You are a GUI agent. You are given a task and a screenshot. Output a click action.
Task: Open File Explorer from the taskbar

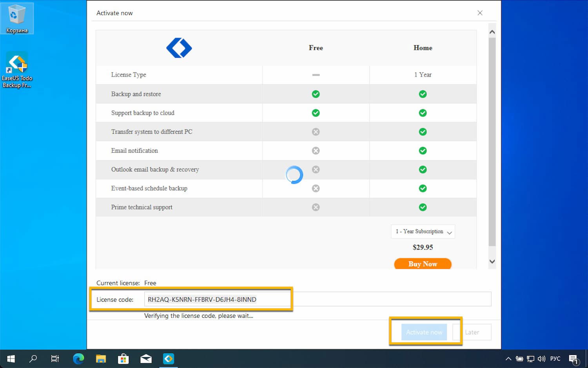coord(101,359)
